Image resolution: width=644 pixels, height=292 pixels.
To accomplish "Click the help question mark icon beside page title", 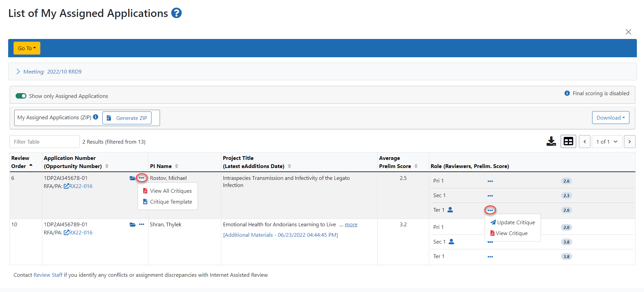I will pyautogui.click(x=176, y=13).
